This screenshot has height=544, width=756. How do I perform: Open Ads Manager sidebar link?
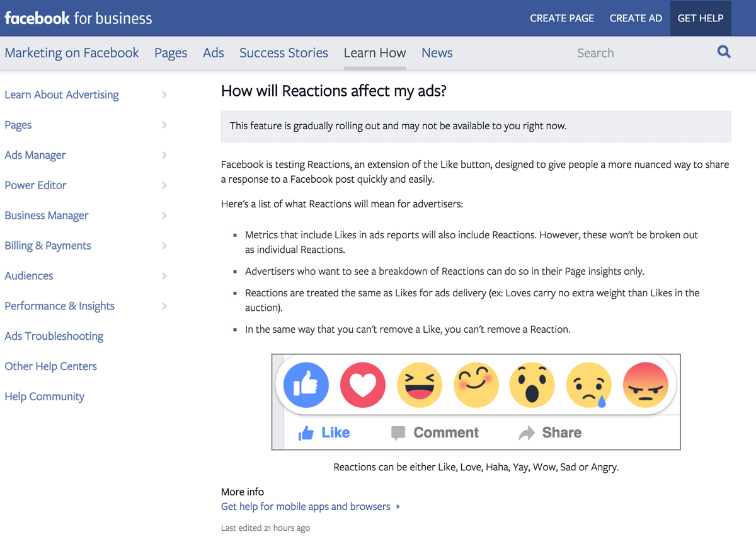(x=35, y=155)
